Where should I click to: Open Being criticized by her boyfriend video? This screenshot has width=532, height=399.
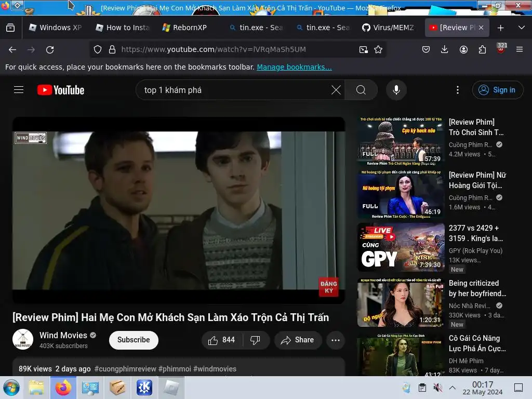click(x=477, y=288)
